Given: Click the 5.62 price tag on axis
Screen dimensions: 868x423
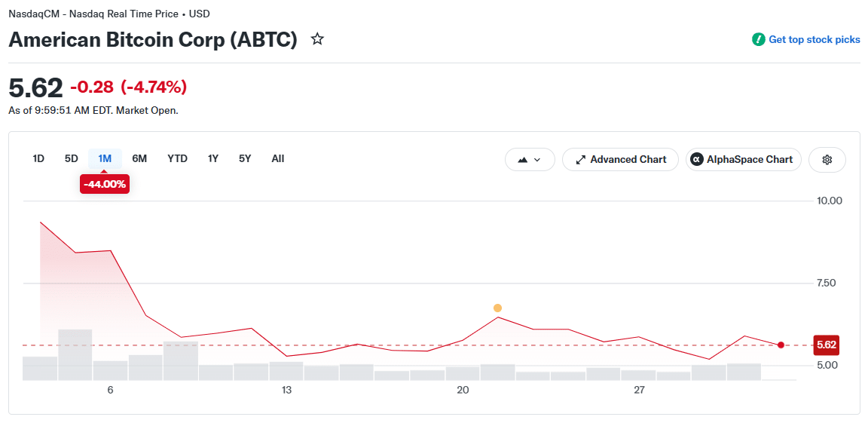Looking at the screenshot, I should [x=827, y=345].
